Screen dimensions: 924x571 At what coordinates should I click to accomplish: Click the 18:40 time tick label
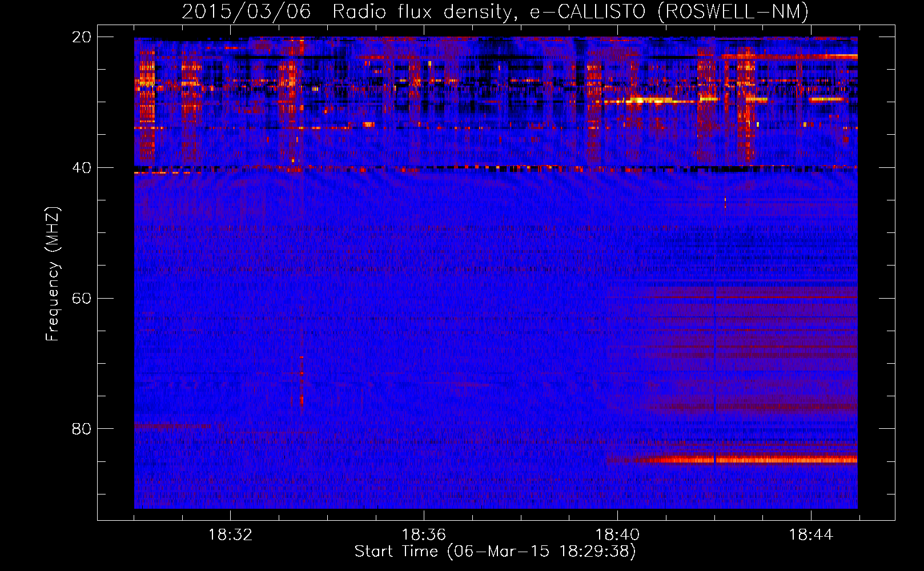point(617,535)
